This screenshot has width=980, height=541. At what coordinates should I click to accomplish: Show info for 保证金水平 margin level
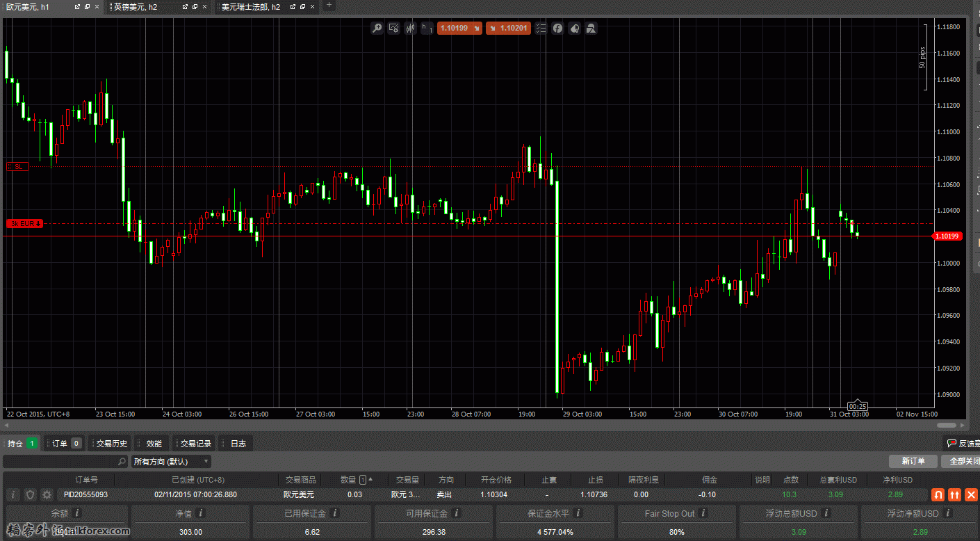578,513
